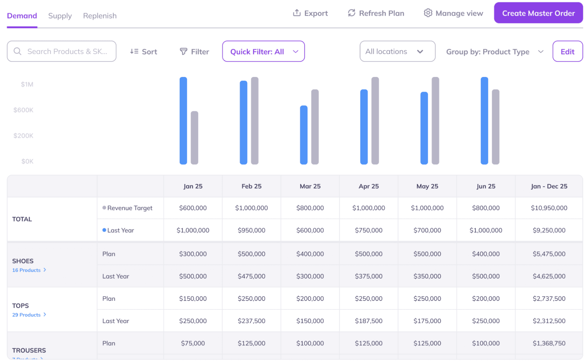Click the Edit button
The width and height of the screenshot is (588, 364).
point(567,51)
